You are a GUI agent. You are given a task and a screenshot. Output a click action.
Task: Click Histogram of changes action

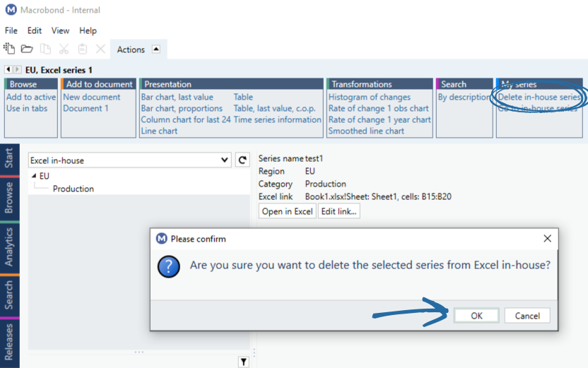[x=370, y=97]
